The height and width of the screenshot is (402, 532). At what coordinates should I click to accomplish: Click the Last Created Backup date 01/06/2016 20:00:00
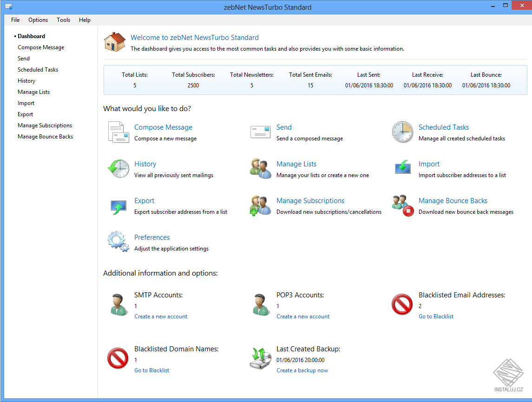(x=300, y=360)
